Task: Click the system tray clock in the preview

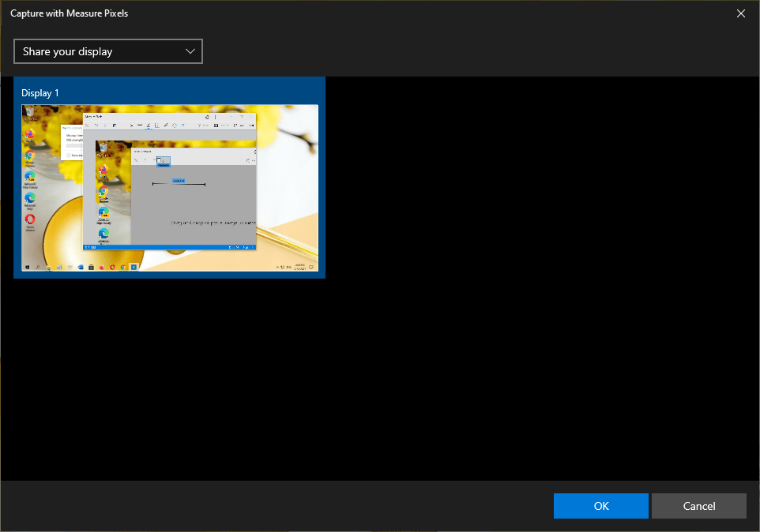Action: [302, 268]
